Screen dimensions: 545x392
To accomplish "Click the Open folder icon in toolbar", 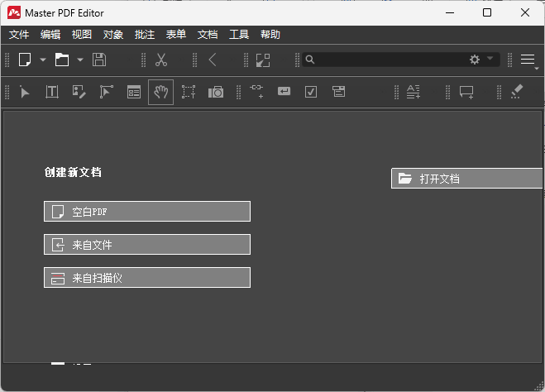I will coord(62,60).
